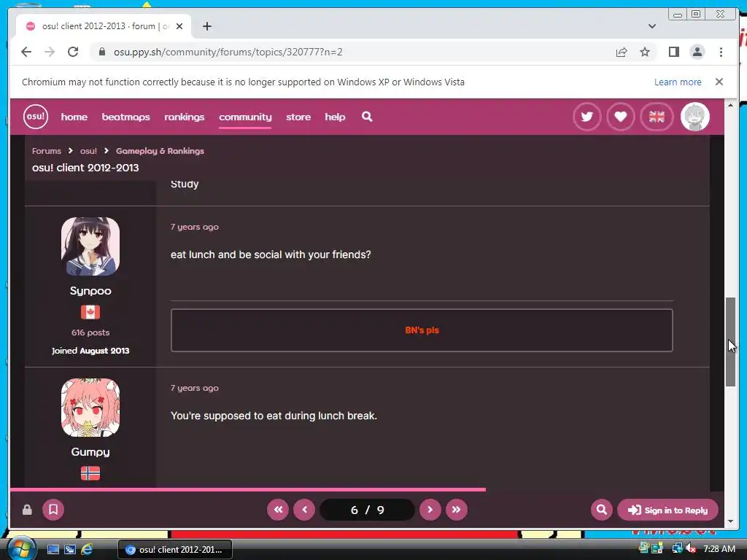Click the volume muted tray icon
The image size is (747, 560).
[x=691, y=548]
